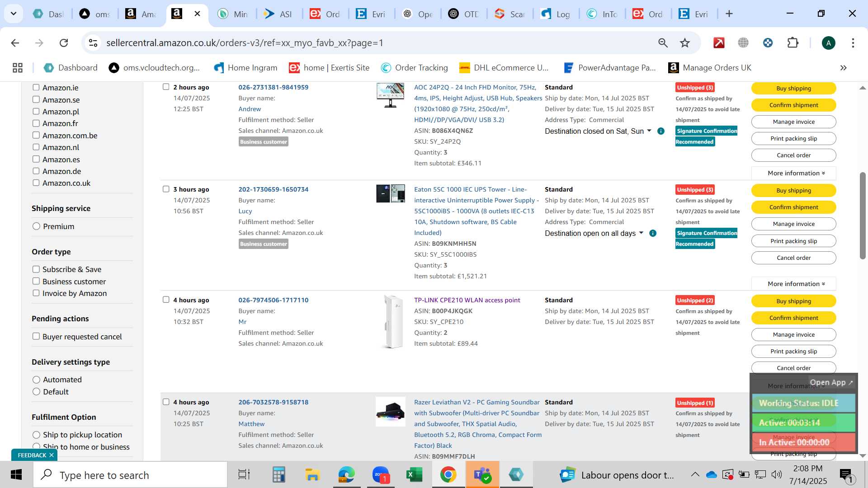Open File Explorer from the taskbar
868x488 pixels.
[x=312, y=475]
